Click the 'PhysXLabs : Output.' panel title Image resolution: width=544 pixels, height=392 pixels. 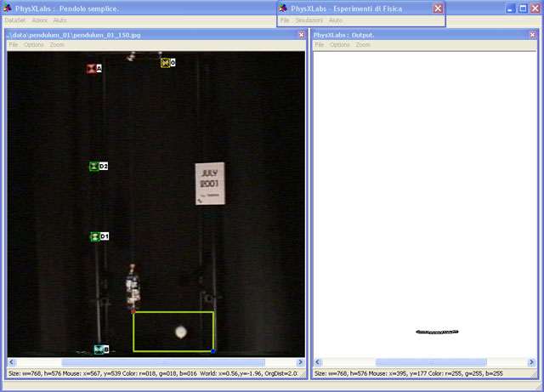click(343, 35)
